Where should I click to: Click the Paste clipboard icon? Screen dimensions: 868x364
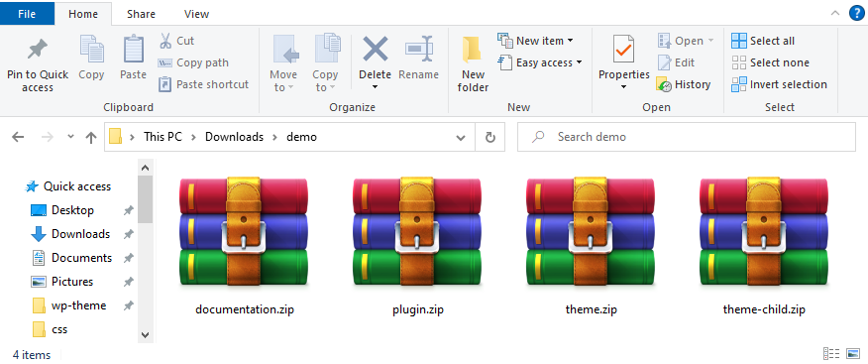(134, 49)
